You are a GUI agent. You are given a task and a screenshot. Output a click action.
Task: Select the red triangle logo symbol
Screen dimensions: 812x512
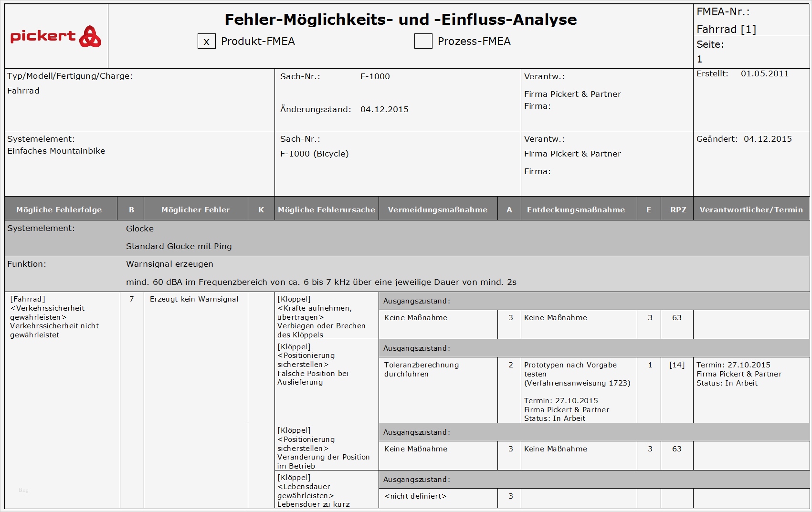[x=91, y=36]
